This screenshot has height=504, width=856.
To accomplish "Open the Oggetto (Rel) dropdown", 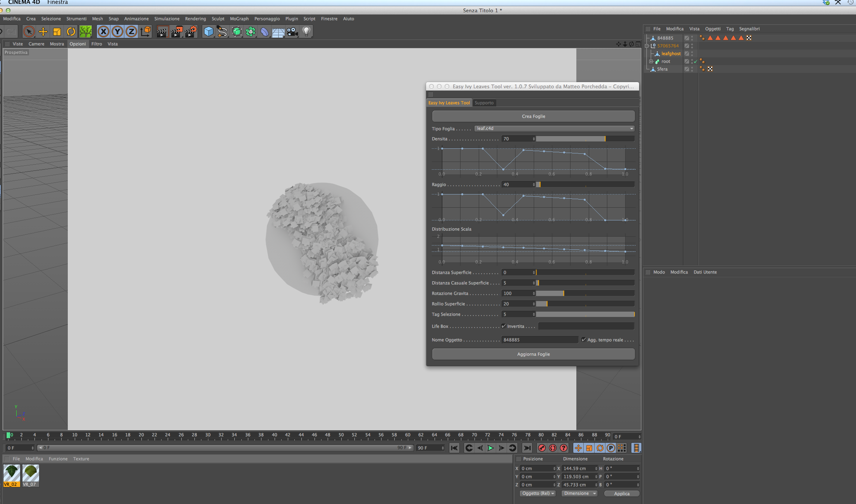I will 538,494.
